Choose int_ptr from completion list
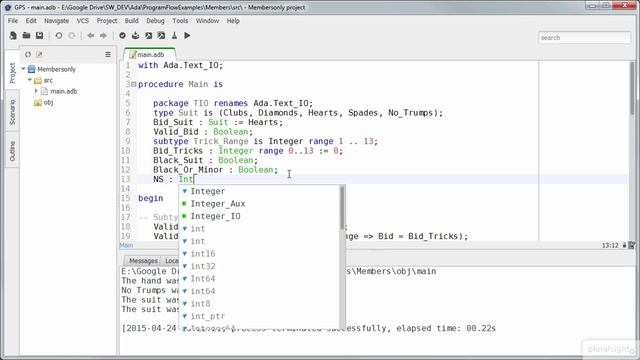Image resolution: width=640 pixels, height=360 pixels. 260,316
